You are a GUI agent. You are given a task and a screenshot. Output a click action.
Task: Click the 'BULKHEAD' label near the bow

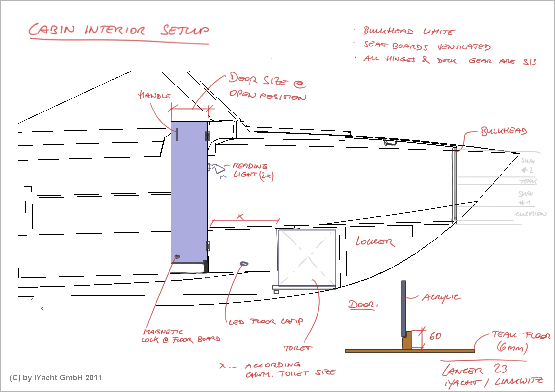pos(504,131)
